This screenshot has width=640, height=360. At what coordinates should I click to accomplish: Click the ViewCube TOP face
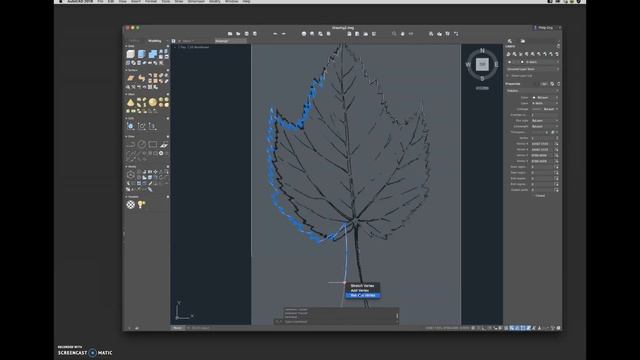point(482,64)
